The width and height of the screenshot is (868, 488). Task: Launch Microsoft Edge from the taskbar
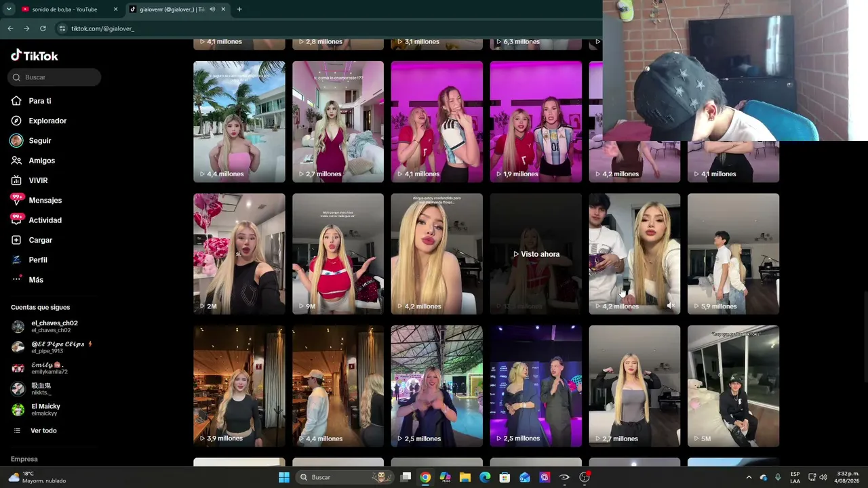(485, 477)
